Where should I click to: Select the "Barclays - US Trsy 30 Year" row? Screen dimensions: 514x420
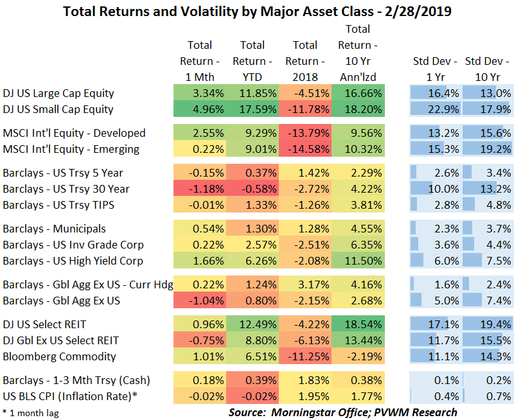tap(66, 189)
